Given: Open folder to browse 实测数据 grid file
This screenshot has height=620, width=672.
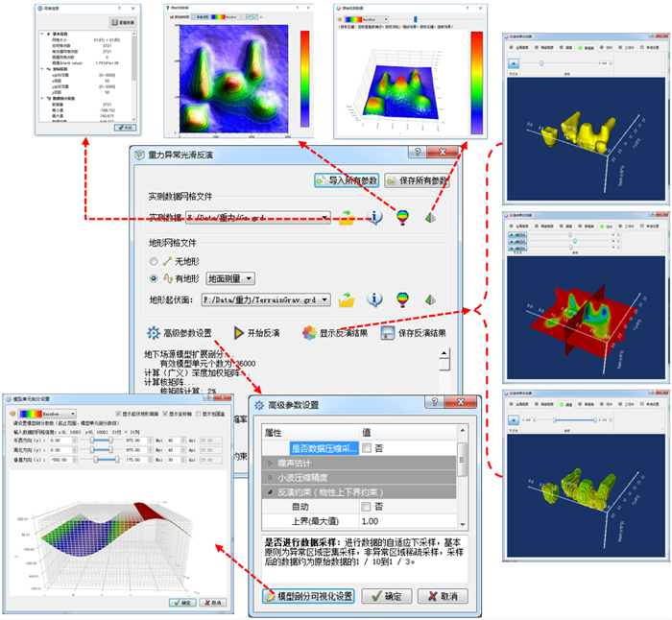Looking at the screenshot, I should (347, 218).
